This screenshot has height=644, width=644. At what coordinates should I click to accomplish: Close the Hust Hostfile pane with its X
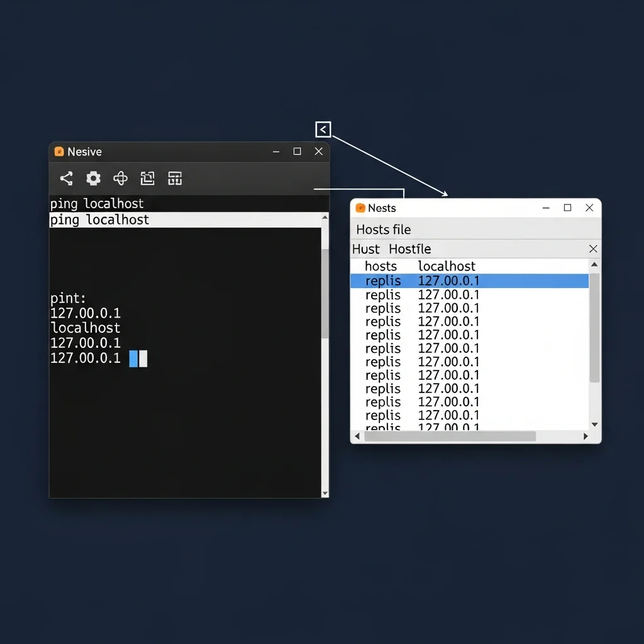[592, 248]
